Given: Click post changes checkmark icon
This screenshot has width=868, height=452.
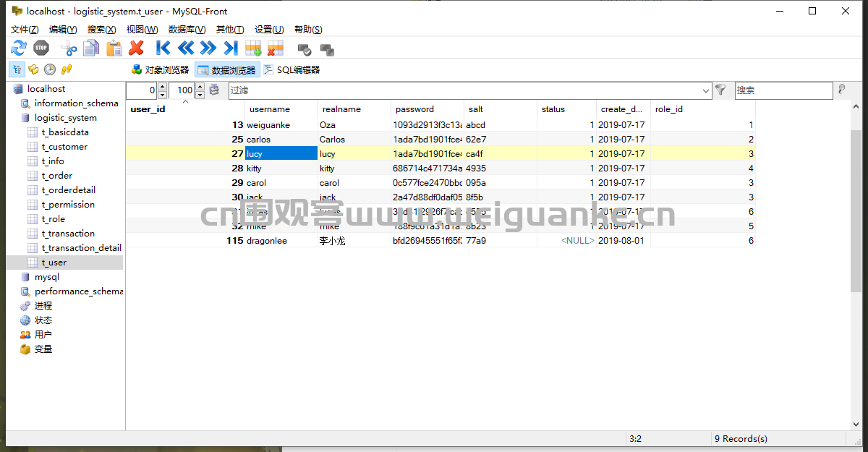Looking at the screenshot, I should pyautogui.click(x=305, y=49).
